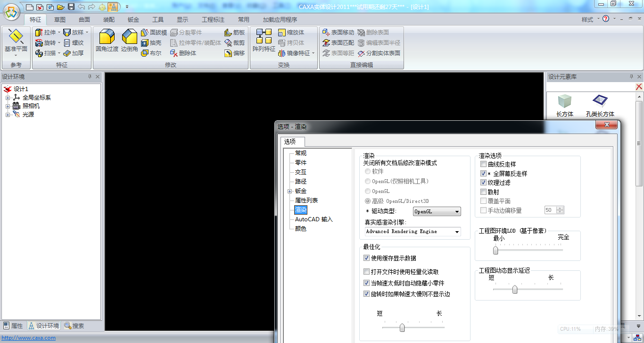The width and height of the screenshot is (644, 343).
Task: Open the www.caxa.com link
Action: [29, 338]
